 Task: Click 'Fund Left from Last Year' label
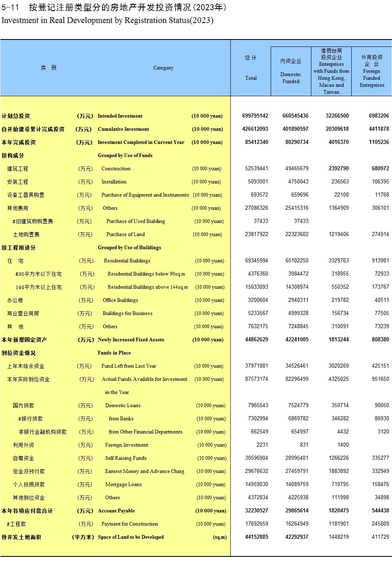click(129, 366)
